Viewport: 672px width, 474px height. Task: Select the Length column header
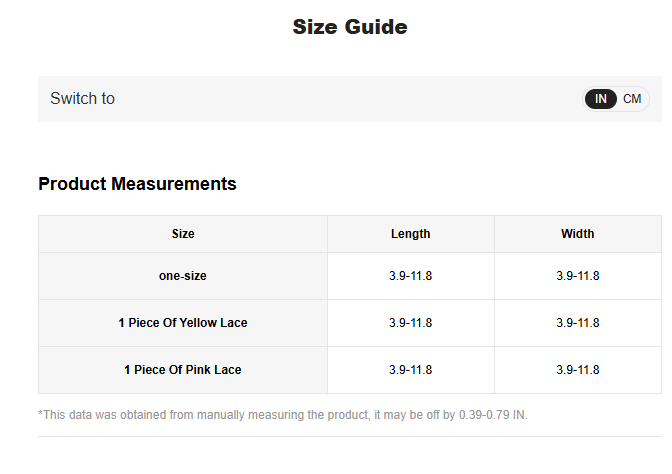410,234
